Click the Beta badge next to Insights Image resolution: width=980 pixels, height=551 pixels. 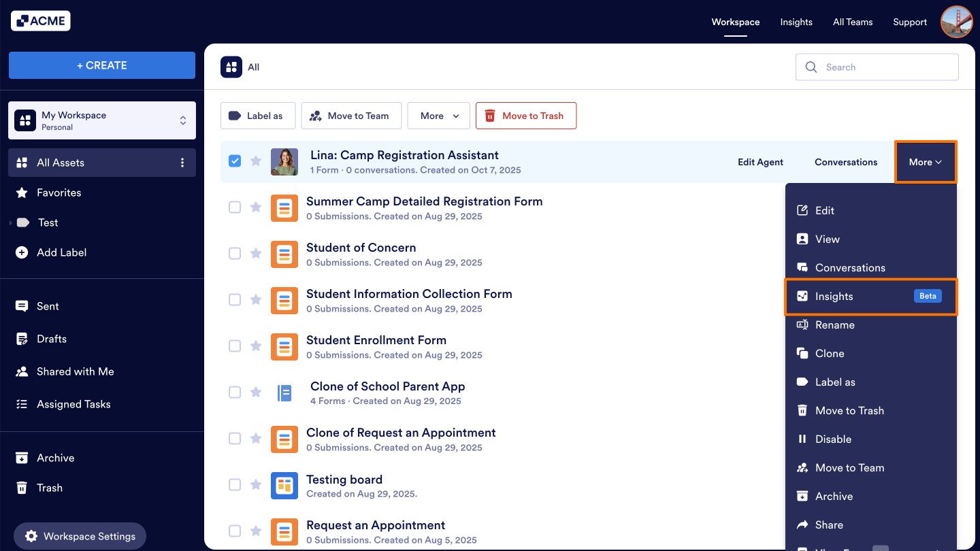pos(928,296)
